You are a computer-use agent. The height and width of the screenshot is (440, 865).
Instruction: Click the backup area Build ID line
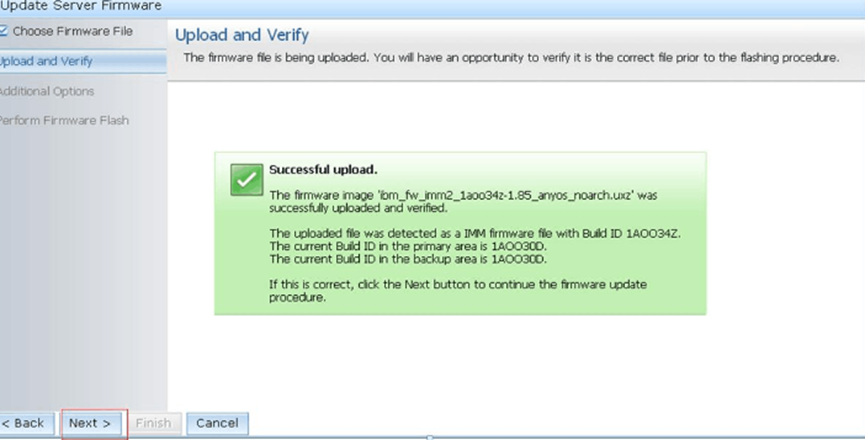[408, 259]
